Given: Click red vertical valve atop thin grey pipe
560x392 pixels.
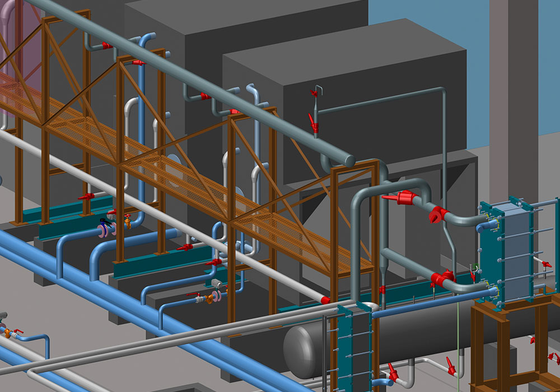Looking at the screenshot, I should (x=314, y=123).
